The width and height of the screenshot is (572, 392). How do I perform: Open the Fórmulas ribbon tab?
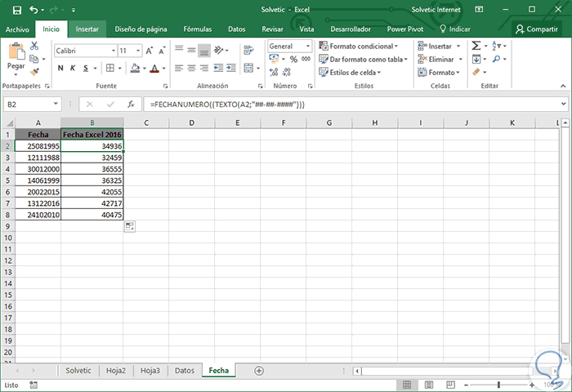[x=197, y=29]
